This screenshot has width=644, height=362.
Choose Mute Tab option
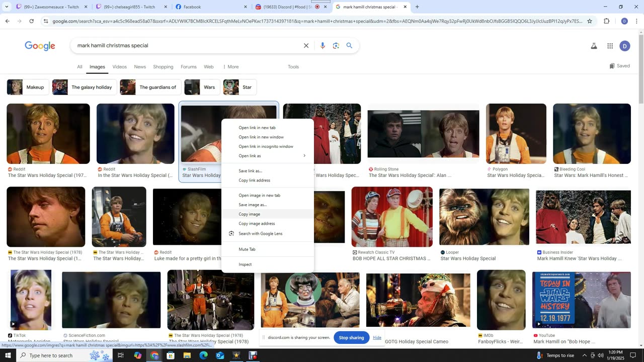click(x=268, y=249)
